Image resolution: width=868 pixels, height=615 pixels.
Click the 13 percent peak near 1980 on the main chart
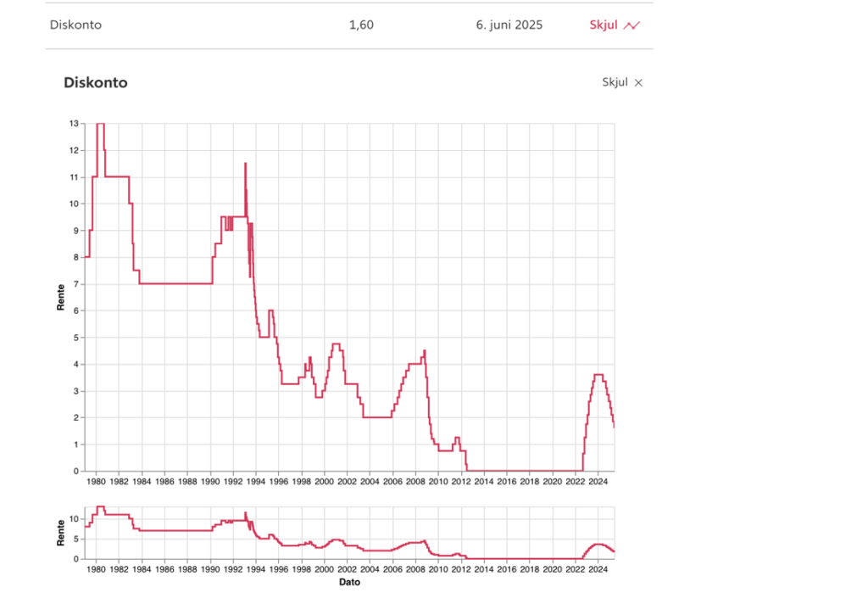click(100, 124)
